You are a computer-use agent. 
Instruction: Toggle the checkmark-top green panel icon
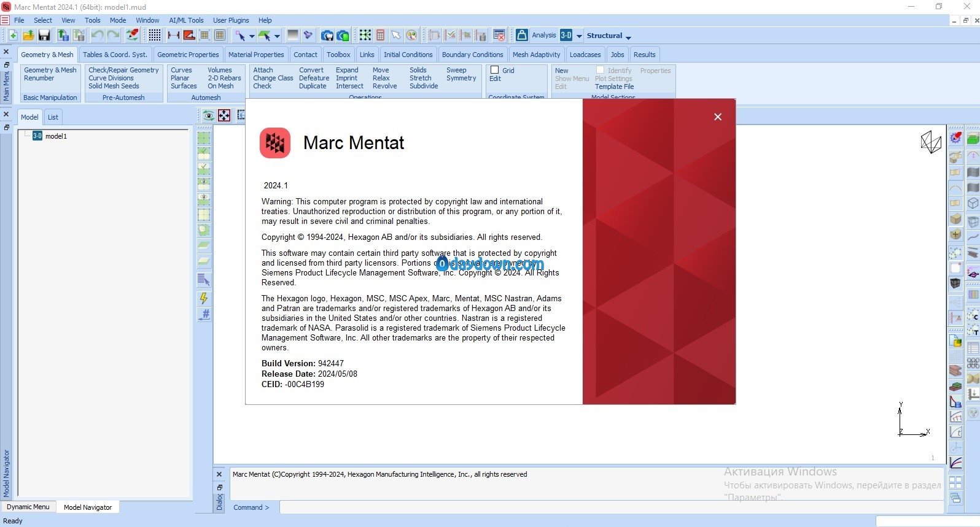point(204,153)
